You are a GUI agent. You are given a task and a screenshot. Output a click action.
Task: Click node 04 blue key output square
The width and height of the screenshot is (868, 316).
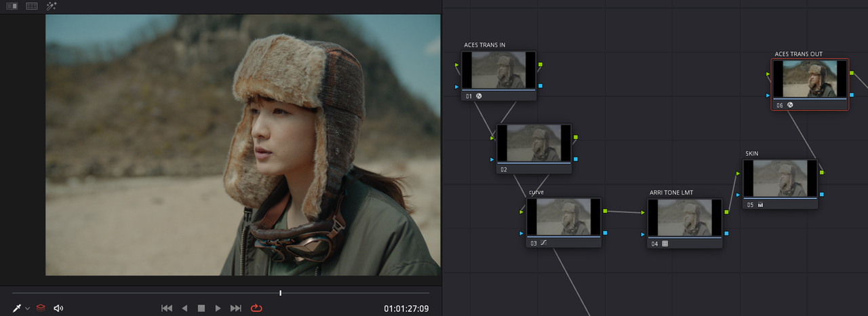pos(726,233)
